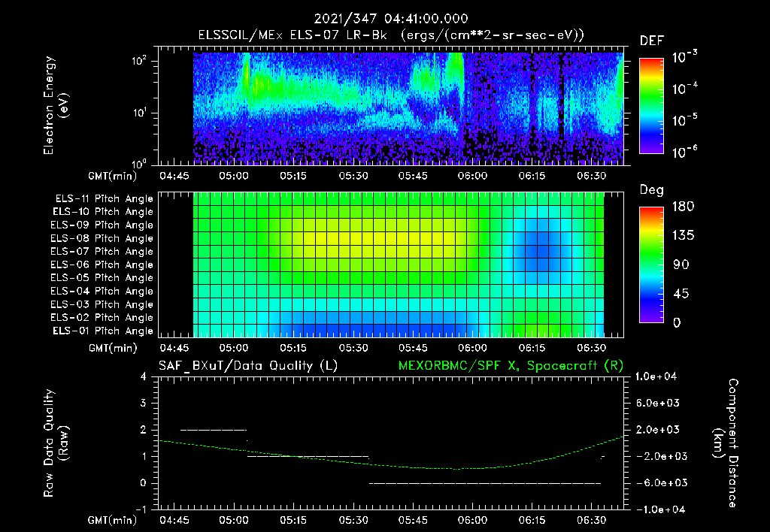Click the Raw Data Quality (Raw) axis label
Screen dimensions: 770x532
coord(56,443)
